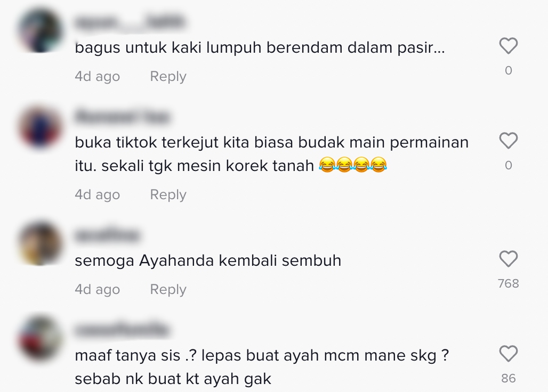Reply to the 'bagus untuk kaki lumpuh' comment
Image resolution: width=548 pixels, height=392 pixels.
[x=168, y=77]
